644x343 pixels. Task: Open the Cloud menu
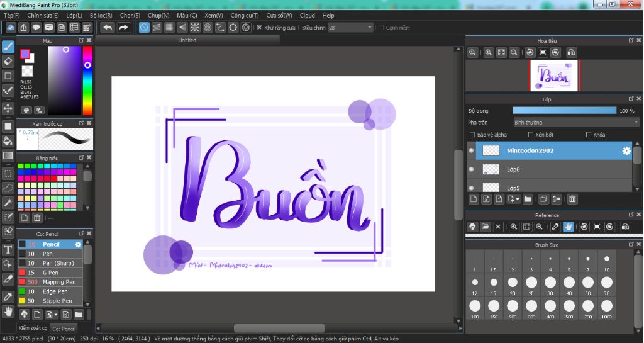pyautogui.click(x=307, y=16)
